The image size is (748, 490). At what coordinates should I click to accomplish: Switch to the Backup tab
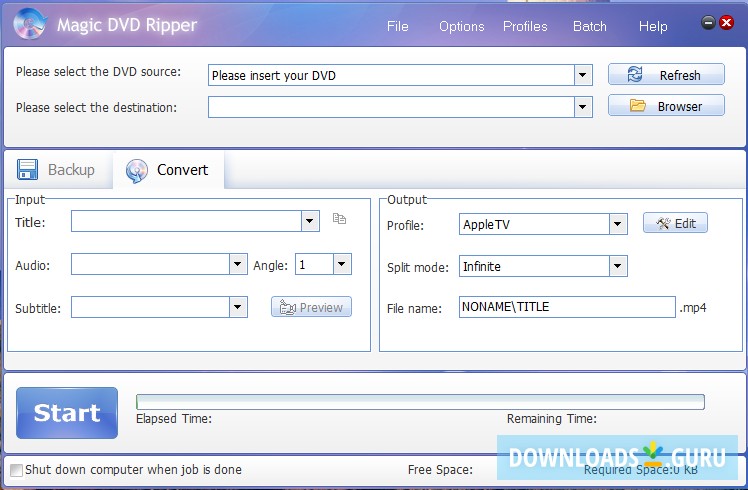pos(57,170)
